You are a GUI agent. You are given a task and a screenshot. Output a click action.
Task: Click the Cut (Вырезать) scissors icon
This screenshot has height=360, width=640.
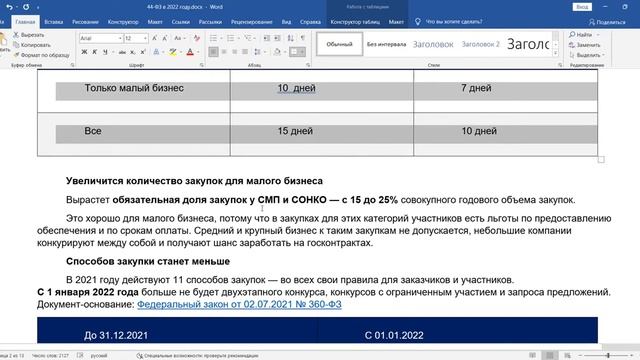coord(16,35)
